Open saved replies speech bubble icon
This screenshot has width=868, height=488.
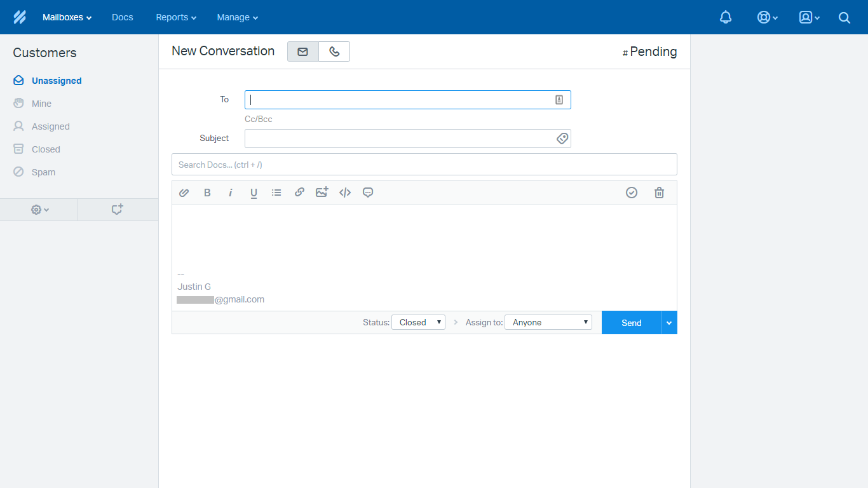(x=368, y=193)
